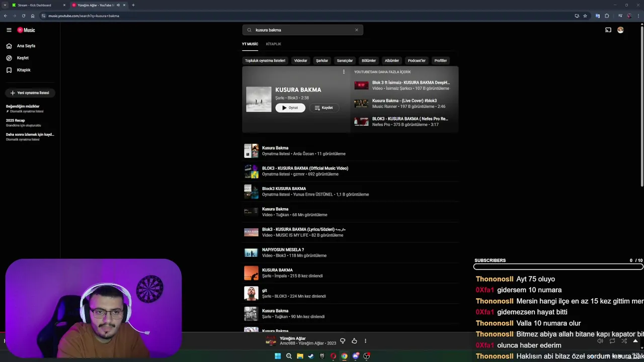This screenshot has width=644, height=362.
Task: Open Windows Start menu
Action: pos(278,356)
